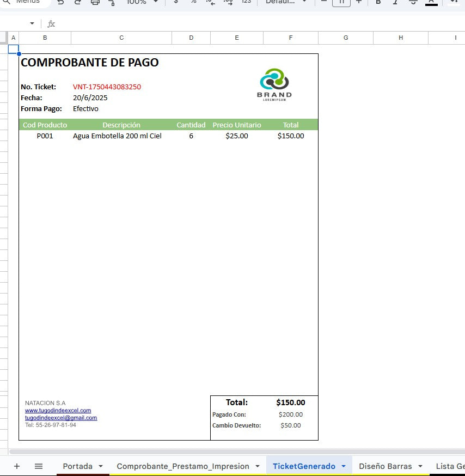Select column B header
The image size is (465, 476).
coord(45,38)
